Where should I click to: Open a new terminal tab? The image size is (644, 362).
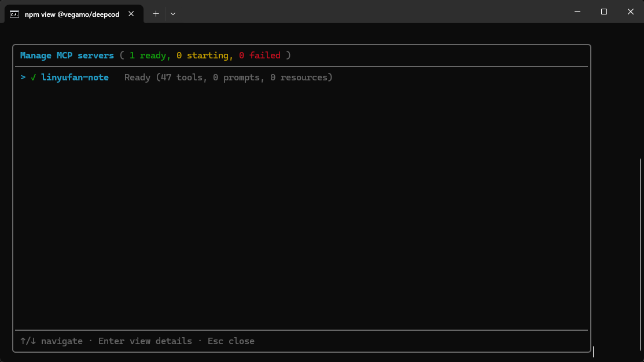(156, 14)
